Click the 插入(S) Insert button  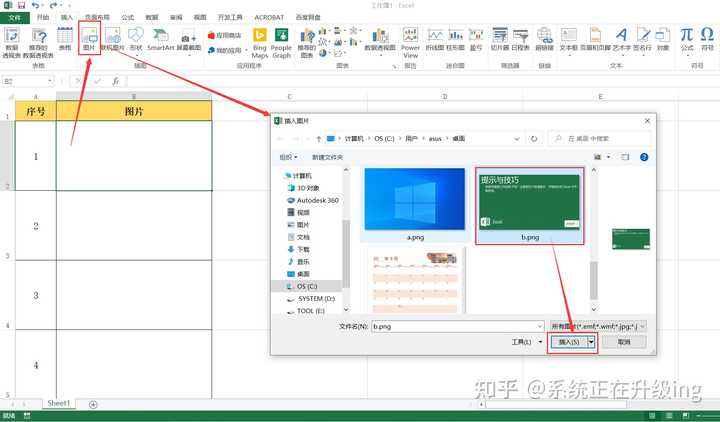pos(569,342)
